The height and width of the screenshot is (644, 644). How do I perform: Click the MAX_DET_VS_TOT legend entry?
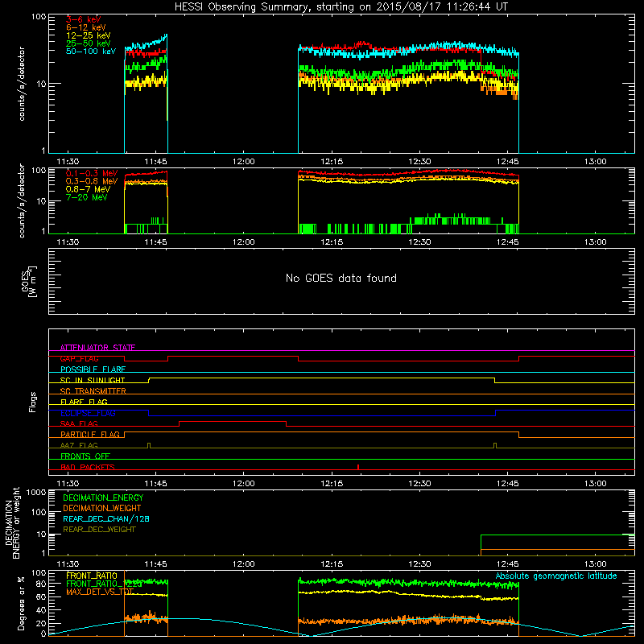[x=99, y=592]
